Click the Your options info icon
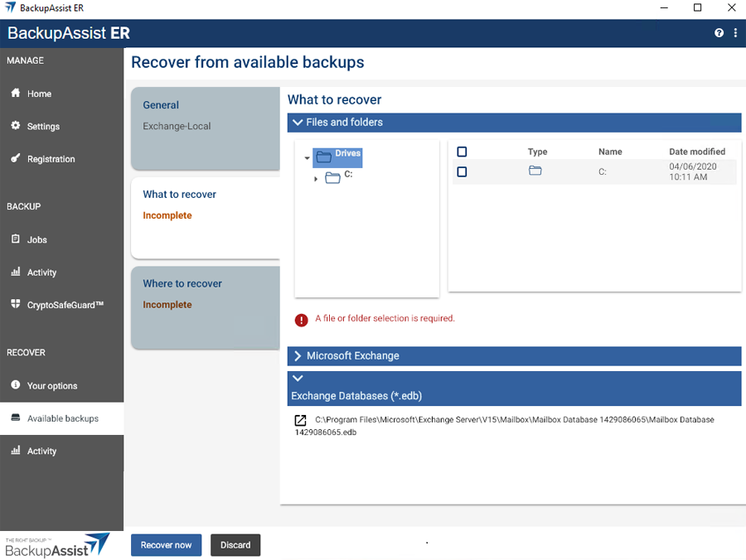Image resolution: width=746 pixels, height=560 pixels. (16, 384)
